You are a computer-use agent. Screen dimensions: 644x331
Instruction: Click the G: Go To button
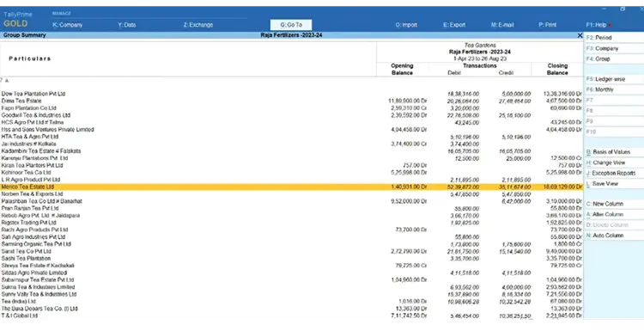click(x=291, y=25)
